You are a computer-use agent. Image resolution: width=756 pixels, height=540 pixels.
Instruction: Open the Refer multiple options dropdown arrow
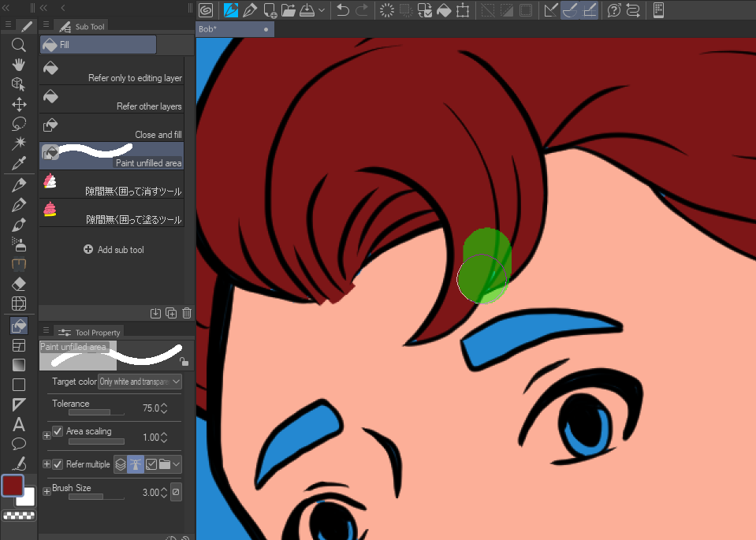click(176, 464)
